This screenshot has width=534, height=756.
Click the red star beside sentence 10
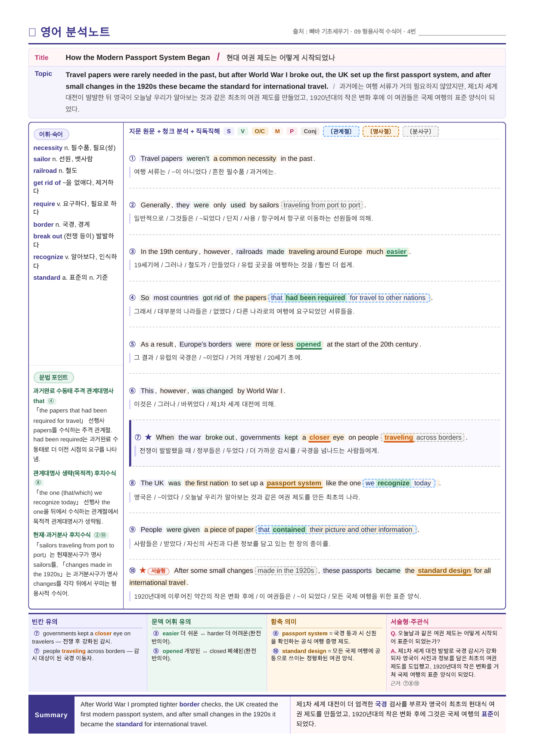coord(143,570)
